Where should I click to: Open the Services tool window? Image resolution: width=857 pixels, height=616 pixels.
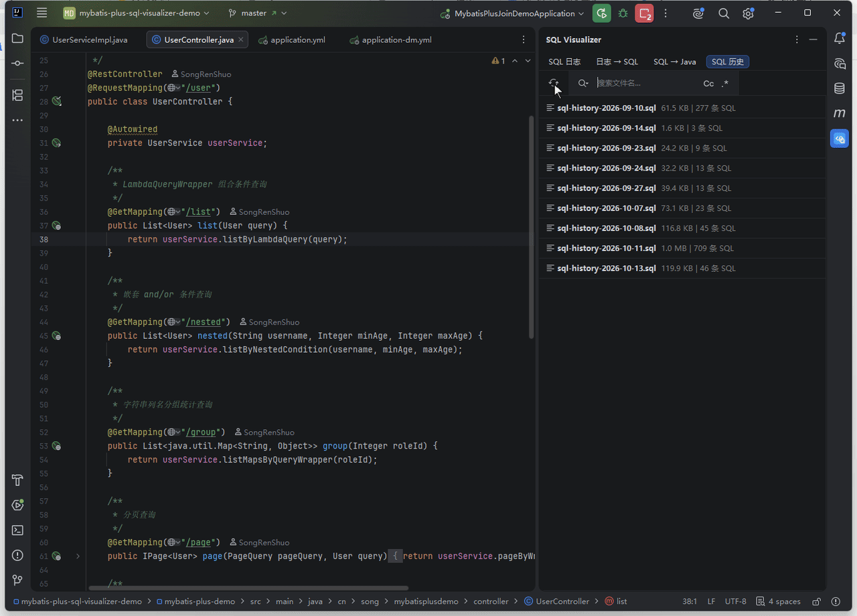[17, 505]
